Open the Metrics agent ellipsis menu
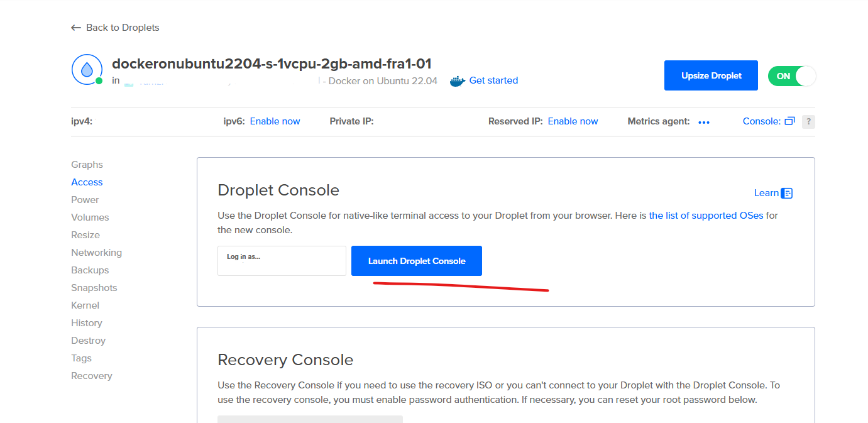The width and height of the screenshot is (868, 423). [x=703, y=123]
